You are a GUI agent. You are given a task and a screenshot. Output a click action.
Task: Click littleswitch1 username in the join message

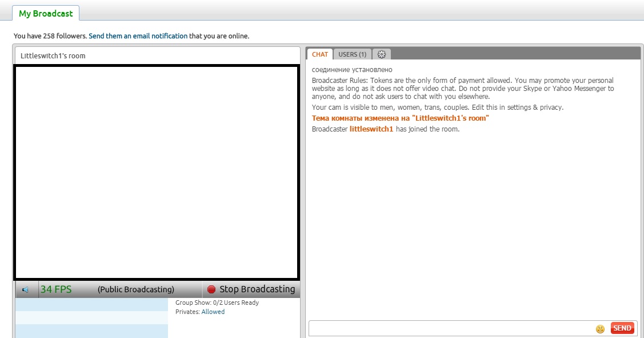(371, 129)
